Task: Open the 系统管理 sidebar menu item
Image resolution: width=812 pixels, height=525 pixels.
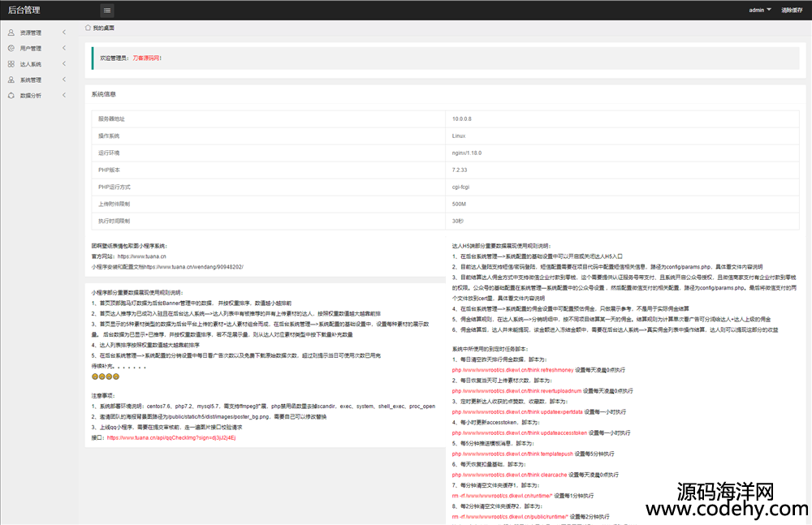Action: coord(31,80)
